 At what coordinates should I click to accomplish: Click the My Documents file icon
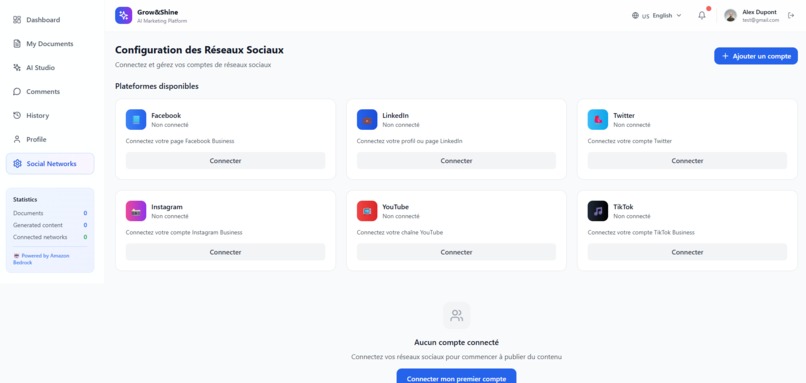point(17,44)
